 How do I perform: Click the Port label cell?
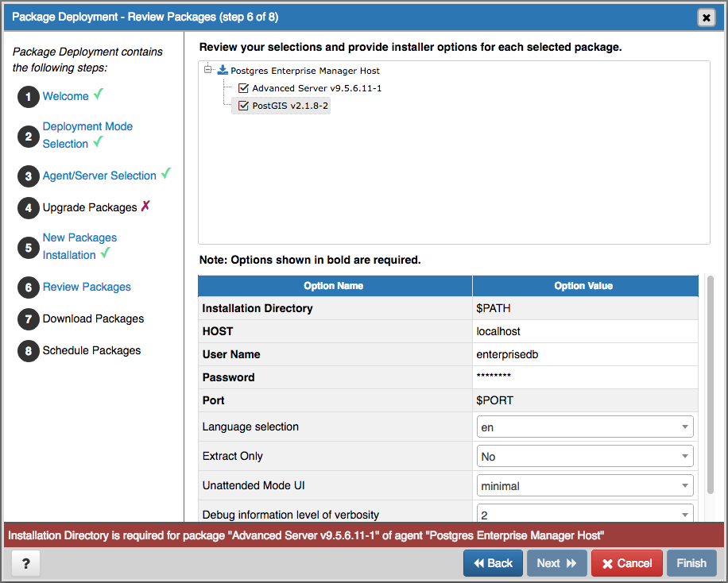point(335,400)
